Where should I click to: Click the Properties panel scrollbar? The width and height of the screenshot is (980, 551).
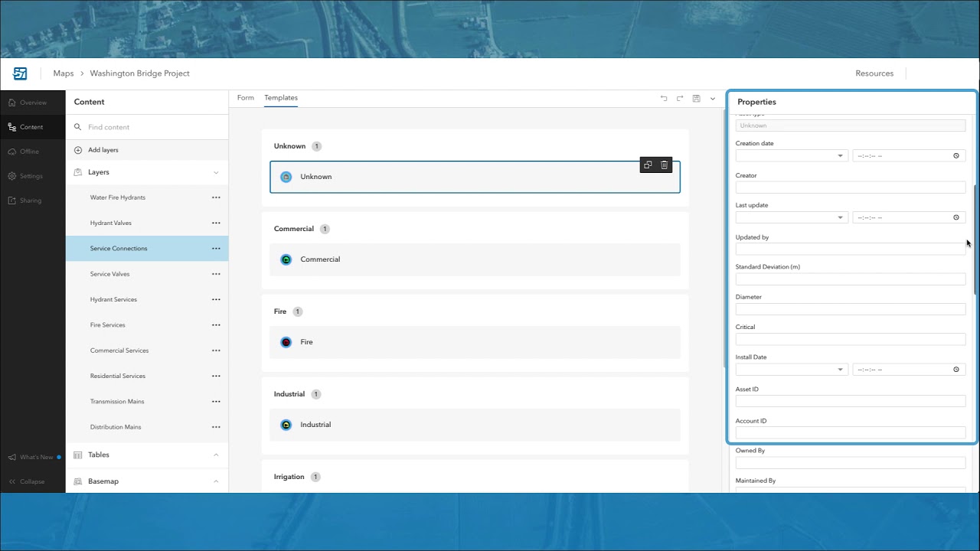point(975,240)
